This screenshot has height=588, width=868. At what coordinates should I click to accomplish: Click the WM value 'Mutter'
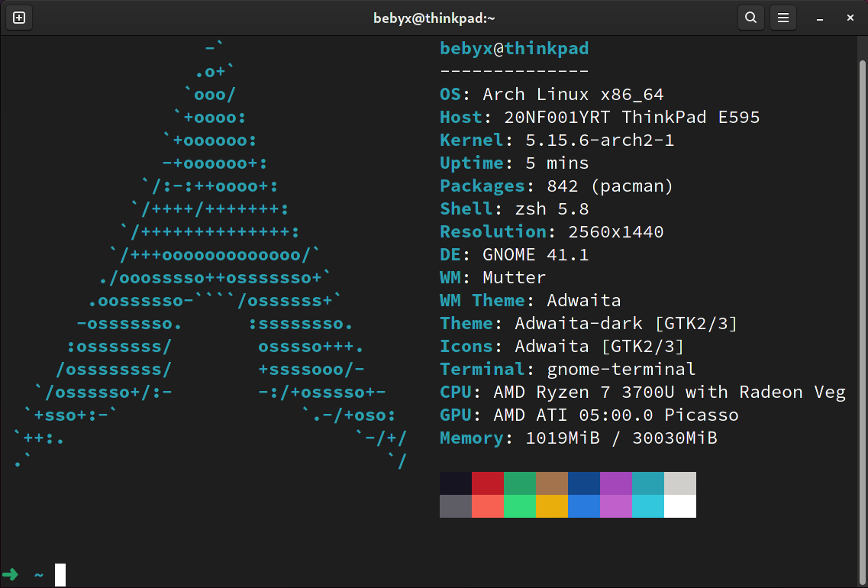pos(515,277)
